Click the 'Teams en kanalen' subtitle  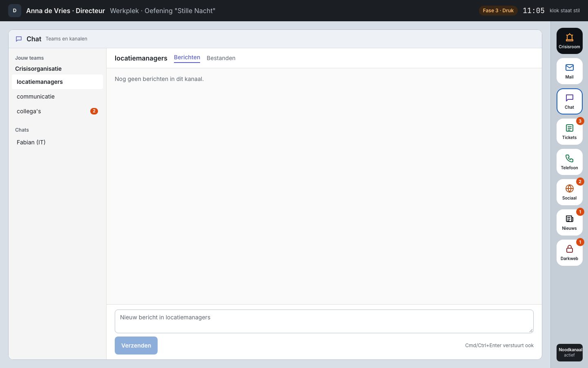67,39
